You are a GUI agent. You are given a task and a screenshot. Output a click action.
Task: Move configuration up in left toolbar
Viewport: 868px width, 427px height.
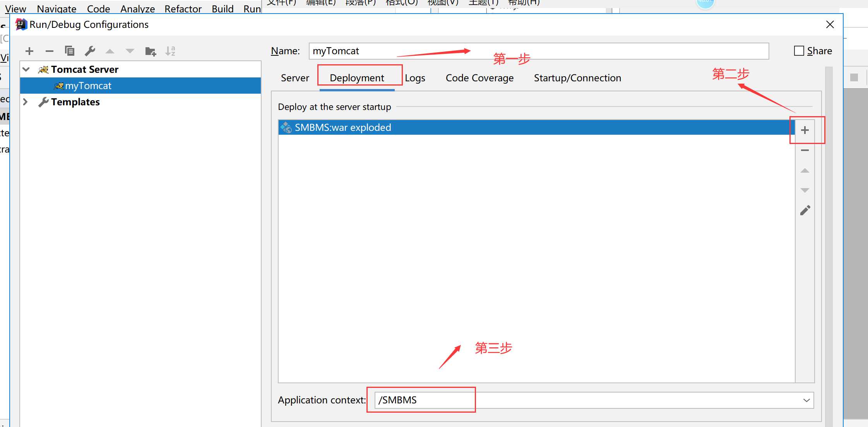tap(110, 51)
